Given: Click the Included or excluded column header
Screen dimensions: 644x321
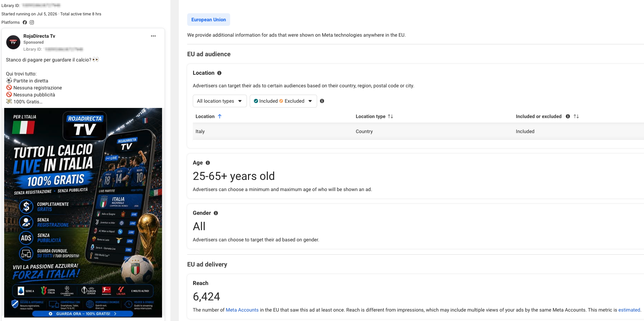Looking at the screenshot, I should pos(539,116).
